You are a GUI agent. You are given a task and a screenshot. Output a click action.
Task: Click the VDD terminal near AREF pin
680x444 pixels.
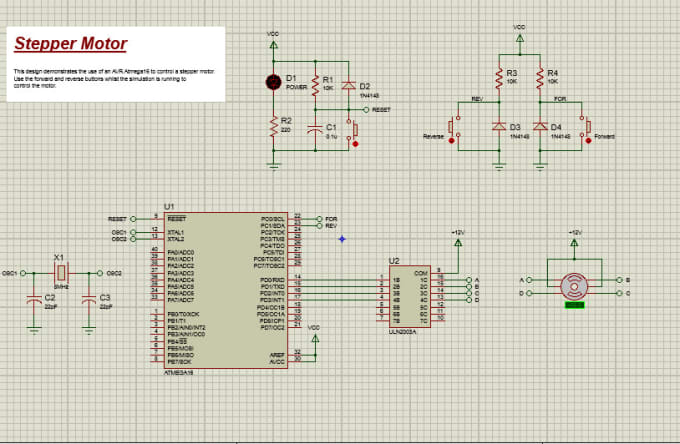(315, 339)
